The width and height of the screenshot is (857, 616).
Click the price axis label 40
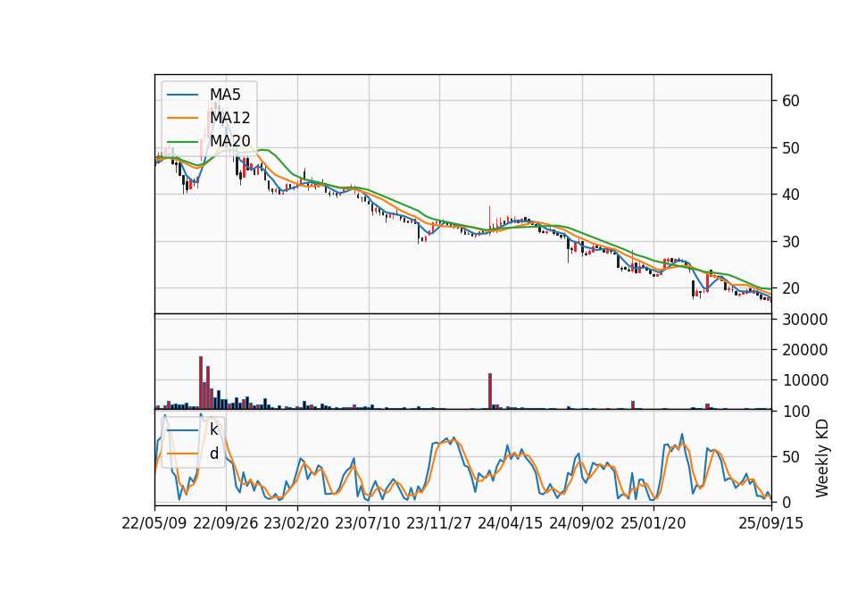click(x=791, y=195)
